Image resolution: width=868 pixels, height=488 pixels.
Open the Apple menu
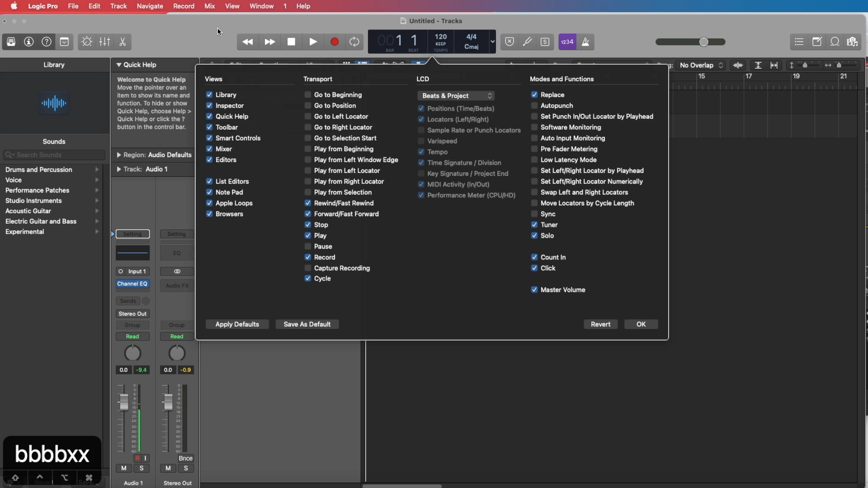(x=14, y=6)
